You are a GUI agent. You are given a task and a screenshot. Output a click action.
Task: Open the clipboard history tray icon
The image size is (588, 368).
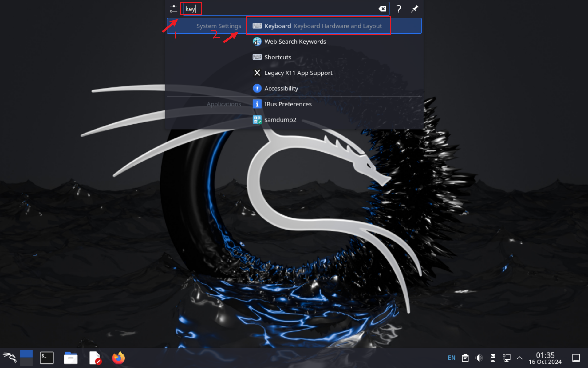point(465,358)
